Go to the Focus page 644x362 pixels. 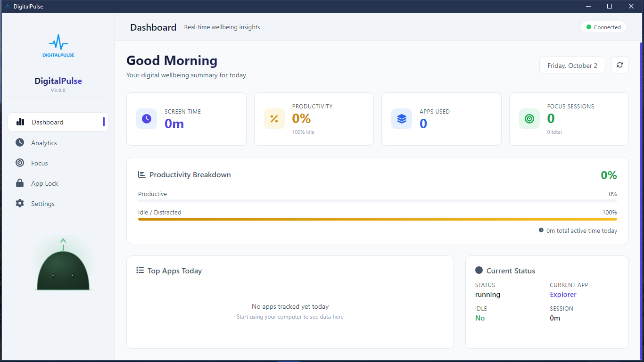[58, 163]
